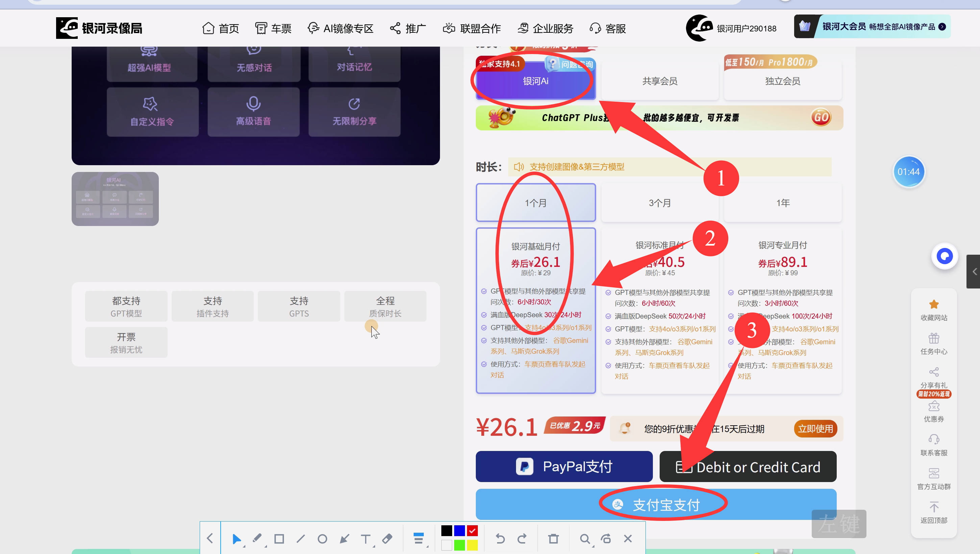The image size is (980, 554).
Task: Select the 共享会员 tab
Action: (x=660, y=81)
